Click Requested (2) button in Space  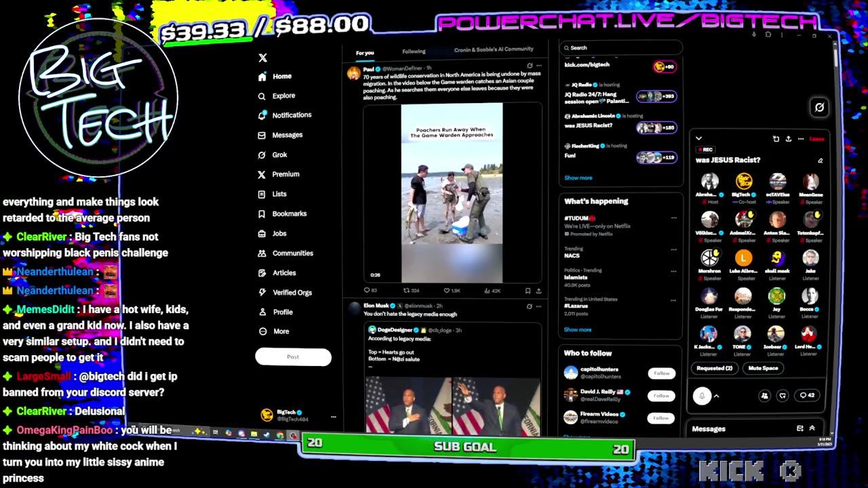click(715, 368)
